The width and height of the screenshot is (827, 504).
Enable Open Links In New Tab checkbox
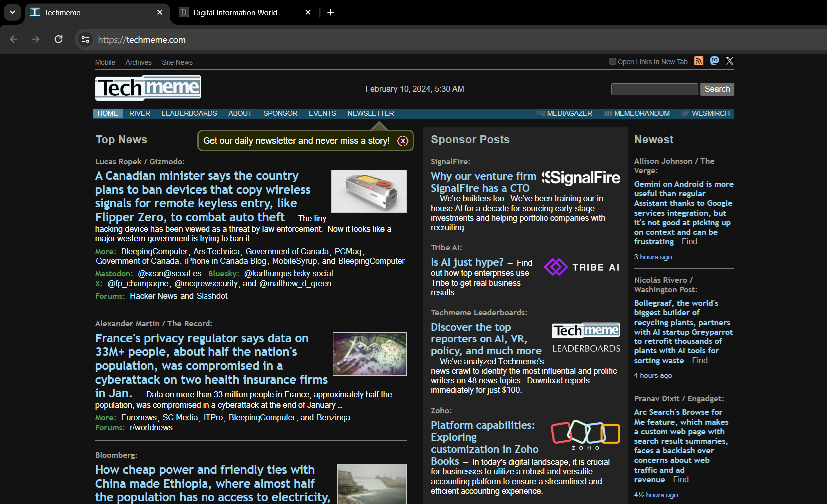click(x=613, y=61)
